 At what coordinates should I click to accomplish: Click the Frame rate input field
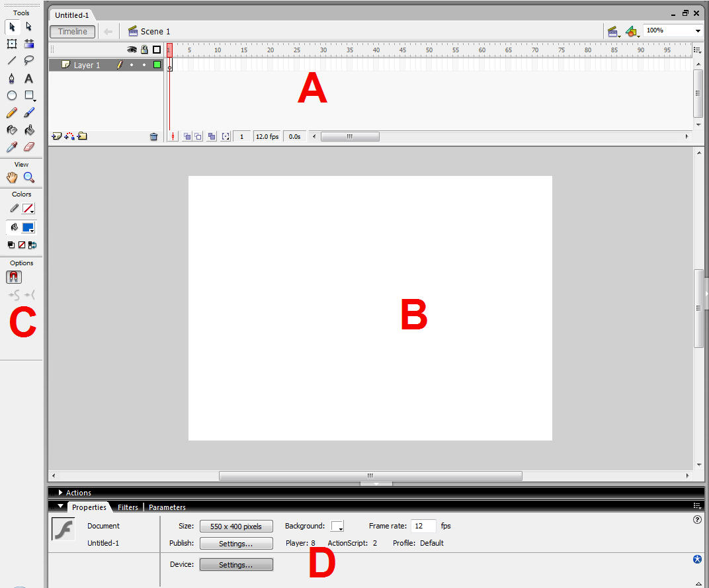(423, 526)
